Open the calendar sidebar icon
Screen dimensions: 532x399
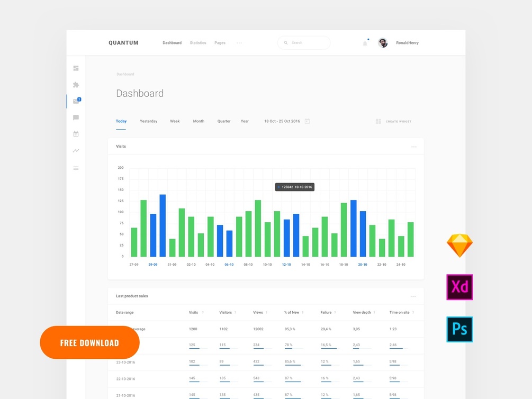pyautogui.click(x=76, y=134)
